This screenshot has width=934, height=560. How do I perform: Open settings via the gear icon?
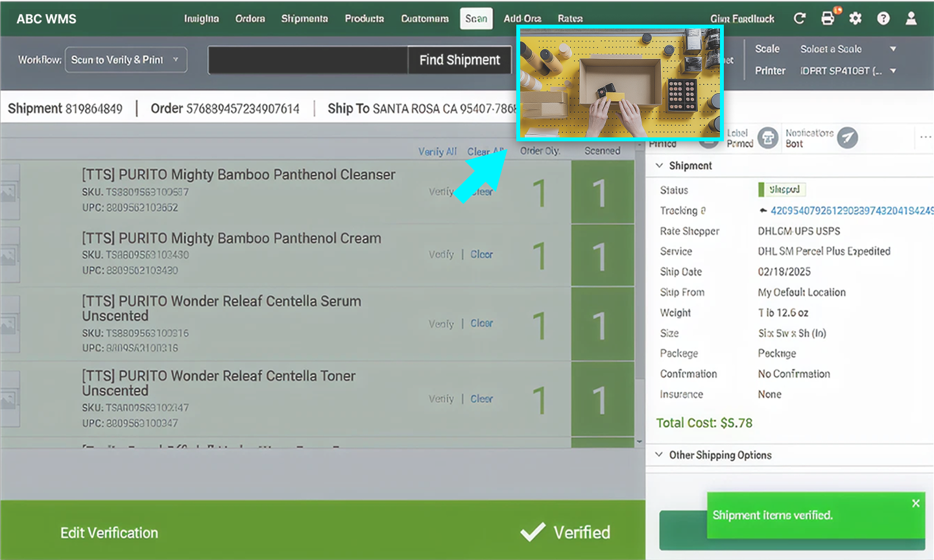[x=856, y=19]
